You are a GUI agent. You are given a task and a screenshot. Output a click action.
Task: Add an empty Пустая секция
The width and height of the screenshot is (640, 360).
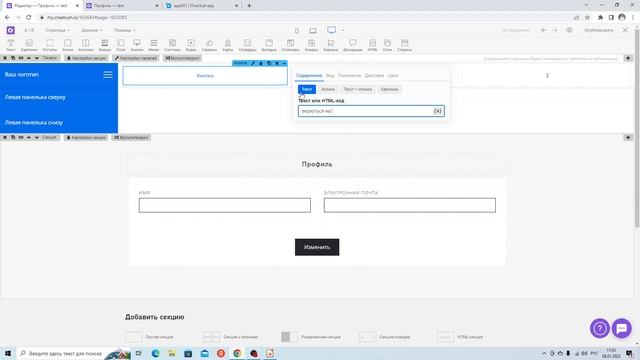coord(149,337)
